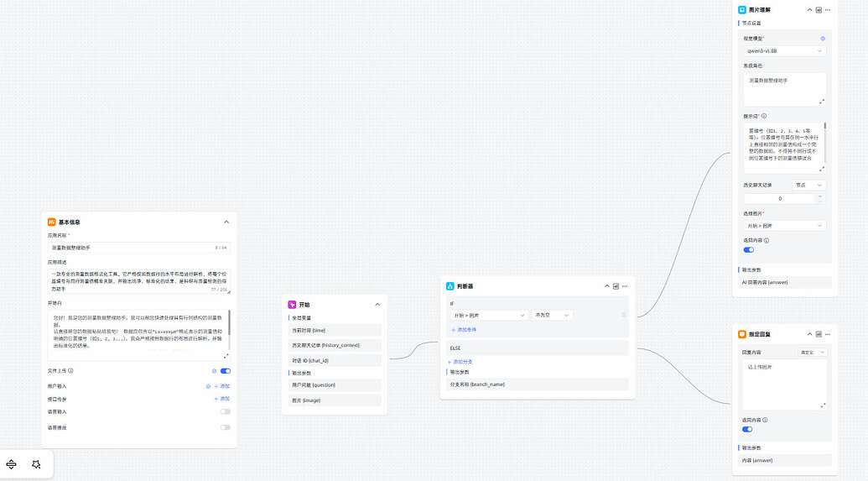Image resolution: width=868 pixels, height=481 pixels.
Task: Click the file upload settings gear icon
Action: coord(215,370)
